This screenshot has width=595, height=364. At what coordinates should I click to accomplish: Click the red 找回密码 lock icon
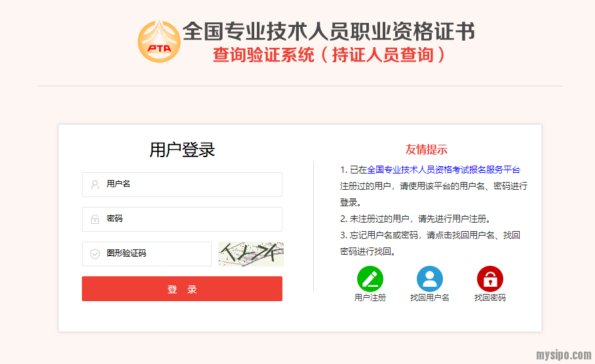tap(490, 279)
